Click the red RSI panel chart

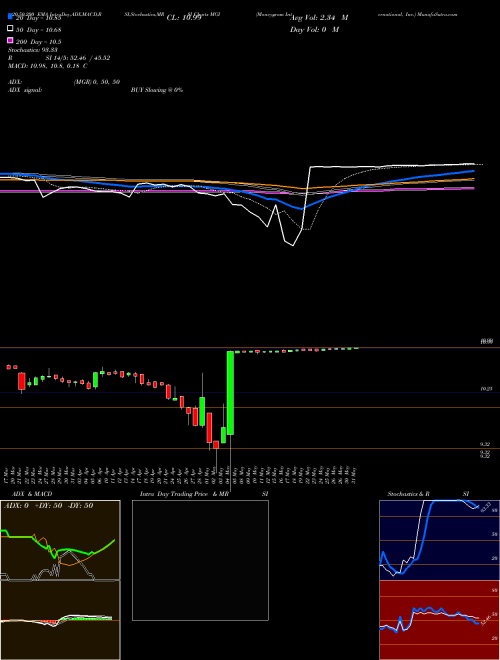coord(439,620)
